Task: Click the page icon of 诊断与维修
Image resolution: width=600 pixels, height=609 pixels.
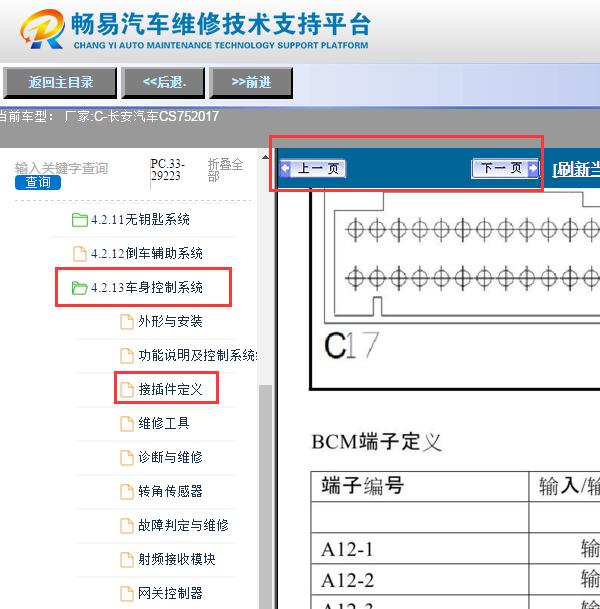Action: point(127,458)
